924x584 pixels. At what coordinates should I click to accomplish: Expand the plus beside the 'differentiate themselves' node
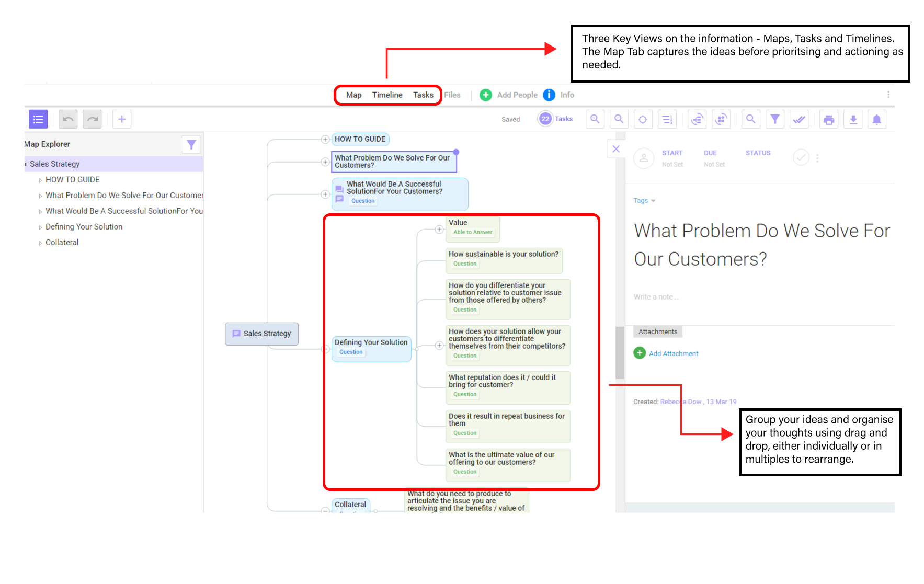439,345
